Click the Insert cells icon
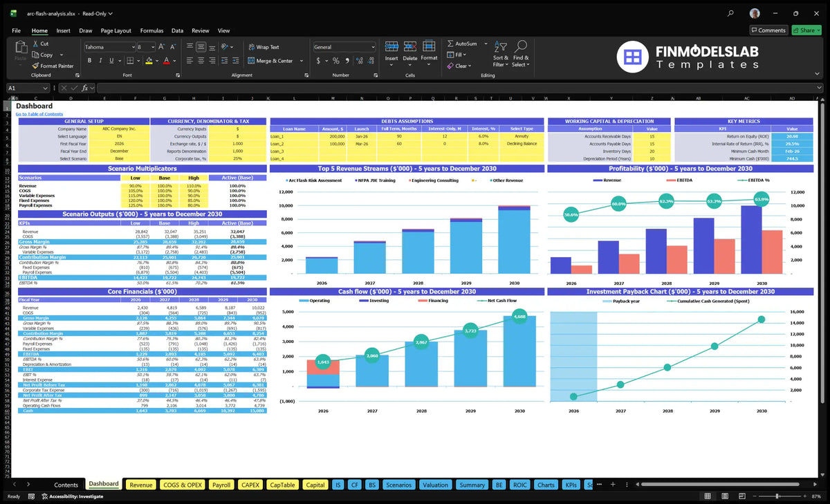Viewport: 830px width, 504px height. (x=391, y=46)
